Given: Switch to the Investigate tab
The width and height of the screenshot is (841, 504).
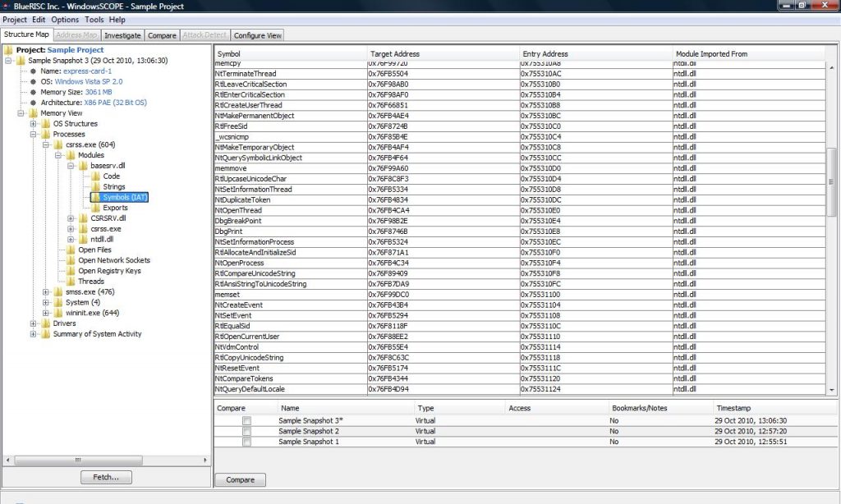Looking at the screenshot, I should (x=122, y=35).
